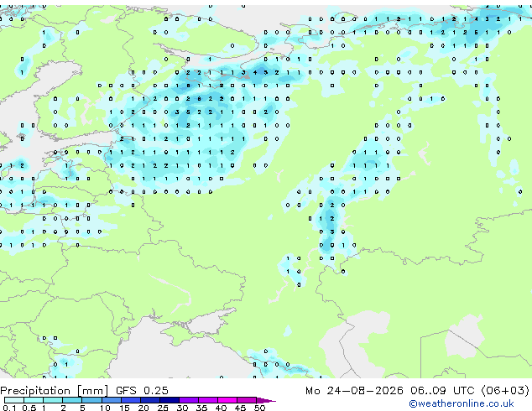Image resolution: width=532 pixels, height=411 pixels.
Task: Click the legend swatch between 0.1 and 0.5
Action: (x=14, y=400)
